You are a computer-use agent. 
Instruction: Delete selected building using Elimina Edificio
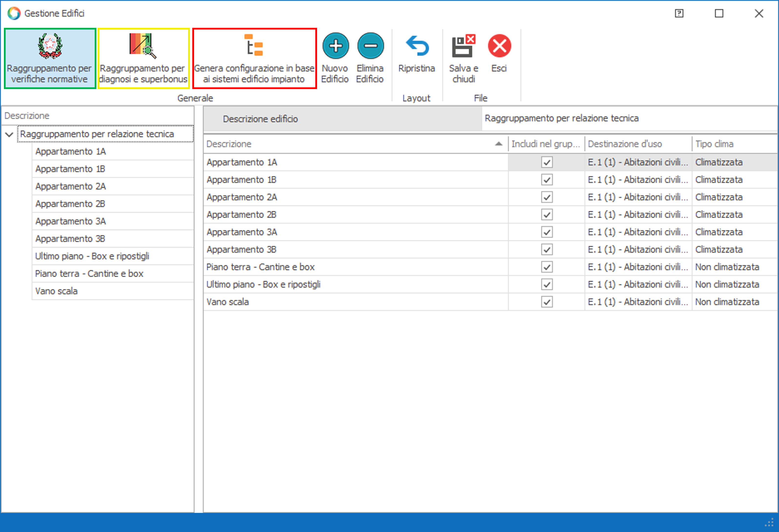click(x=370, y=57)
